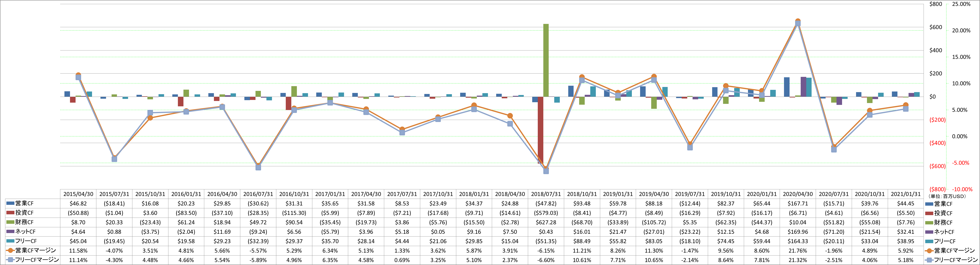Screen dimensions: 980x265
Task: Click the blue 営業CF swatch in left table header
Action: coord(11,203)
